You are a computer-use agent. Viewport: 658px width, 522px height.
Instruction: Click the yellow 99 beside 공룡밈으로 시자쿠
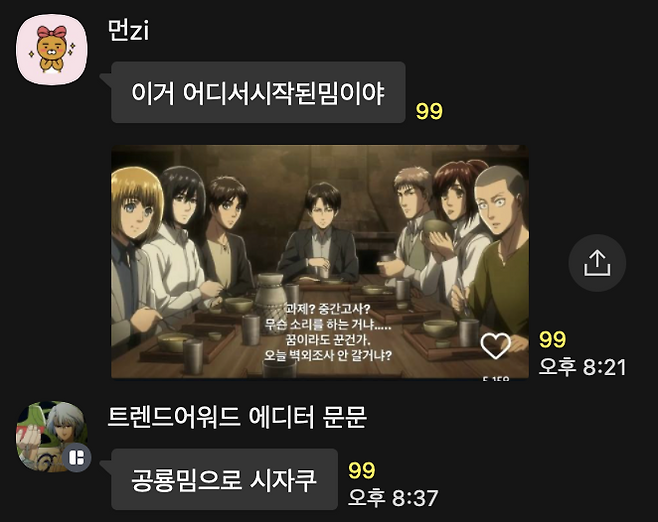pyautogui.click(x=362, y=470)
